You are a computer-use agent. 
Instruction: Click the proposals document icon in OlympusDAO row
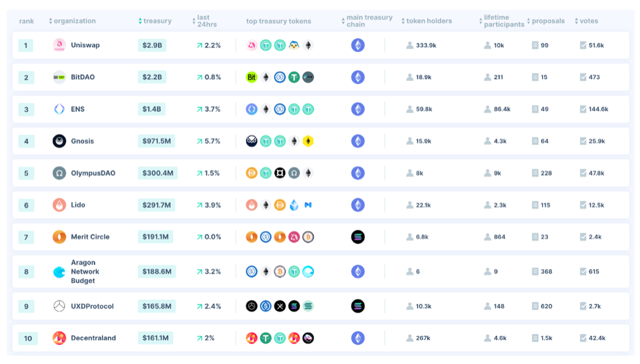535,173
